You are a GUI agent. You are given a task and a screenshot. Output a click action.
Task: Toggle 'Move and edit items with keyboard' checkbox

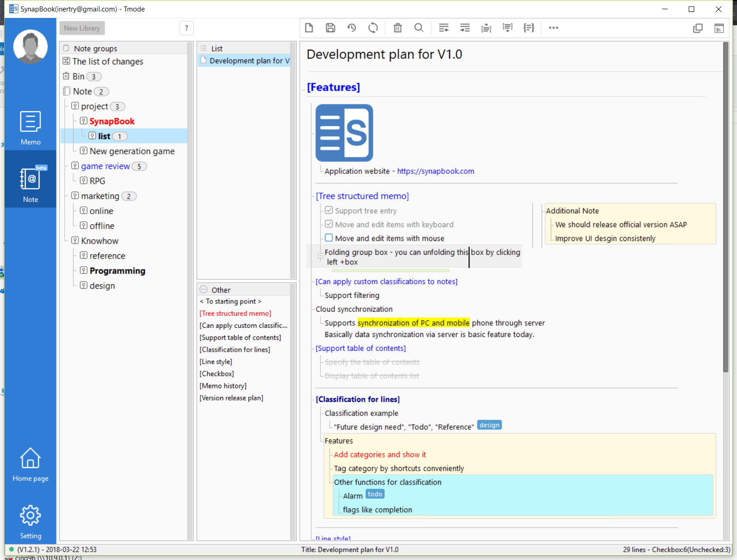click(x=329, y=224)
